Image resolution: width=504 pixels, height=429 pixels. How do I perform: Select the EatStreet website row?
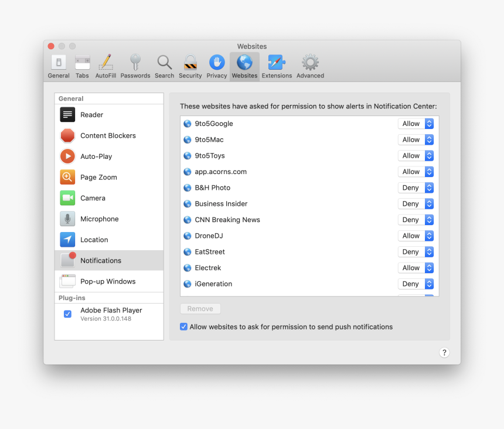pyautogui.click(x=309, y=252)
